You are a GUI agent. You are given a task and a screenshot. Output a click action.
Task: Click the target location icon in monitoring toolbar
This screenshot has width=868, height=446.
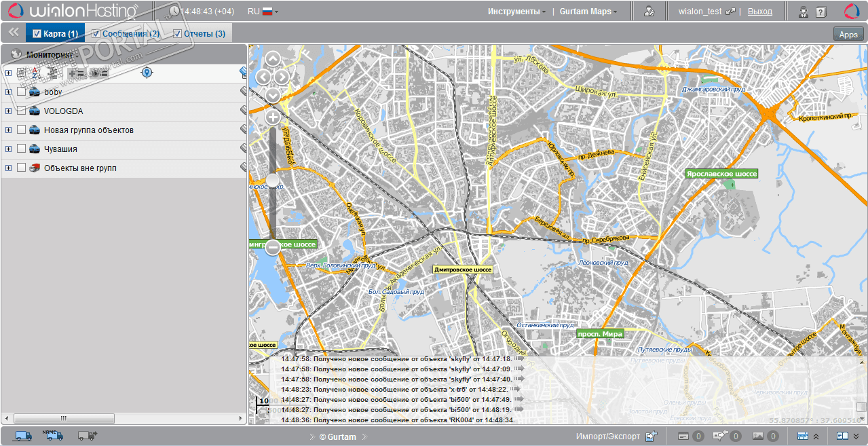(x=147, y=73)
